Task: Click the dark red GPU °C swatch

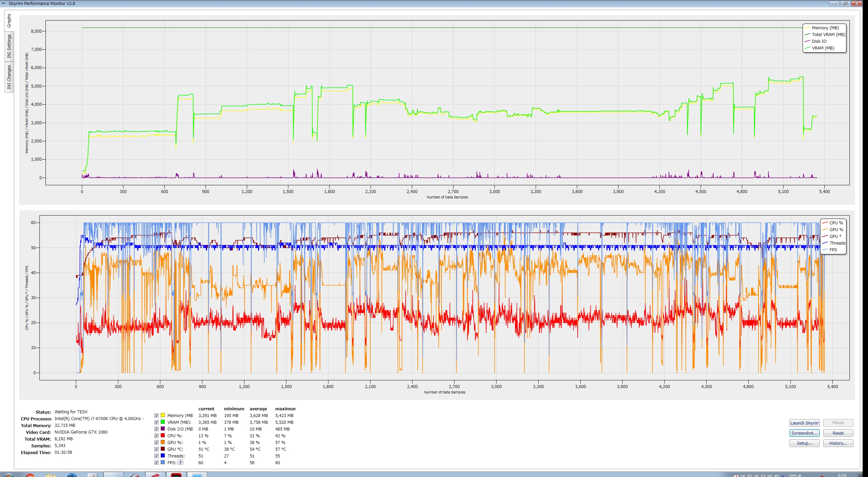Action: 163,449
